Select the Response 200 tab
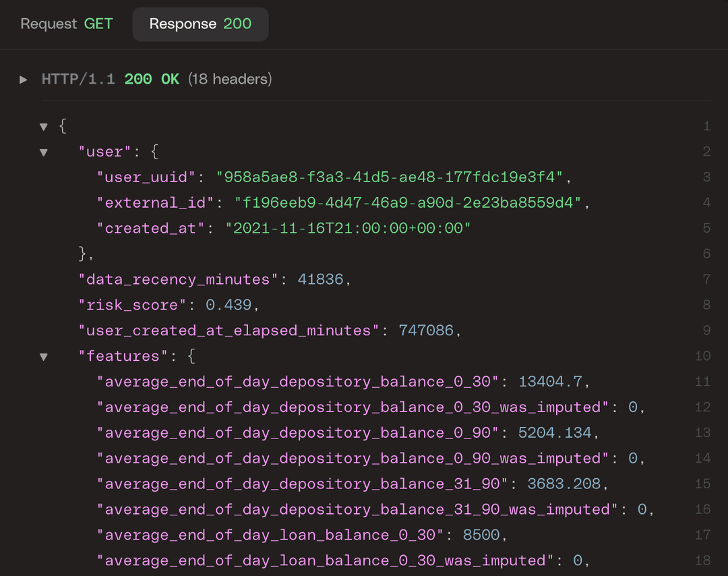This screenshot has height=576, width=728. [200, 24]
